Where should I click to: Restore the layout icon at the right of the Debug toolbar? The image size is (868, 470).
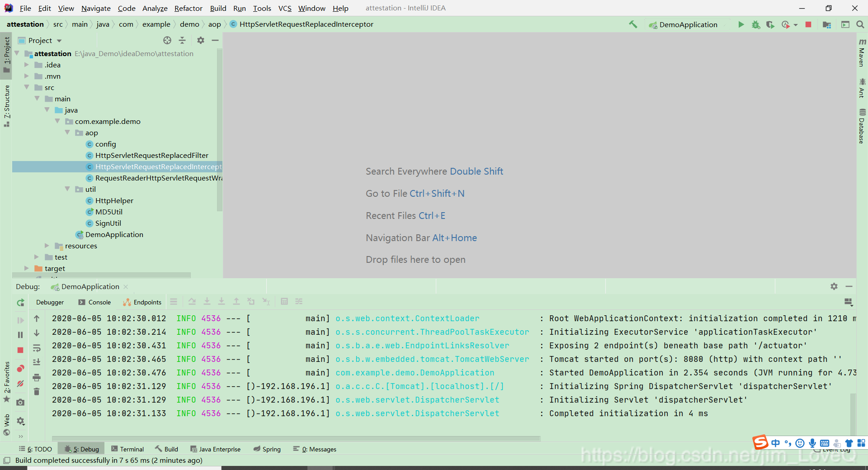click(x=849, y=302)
